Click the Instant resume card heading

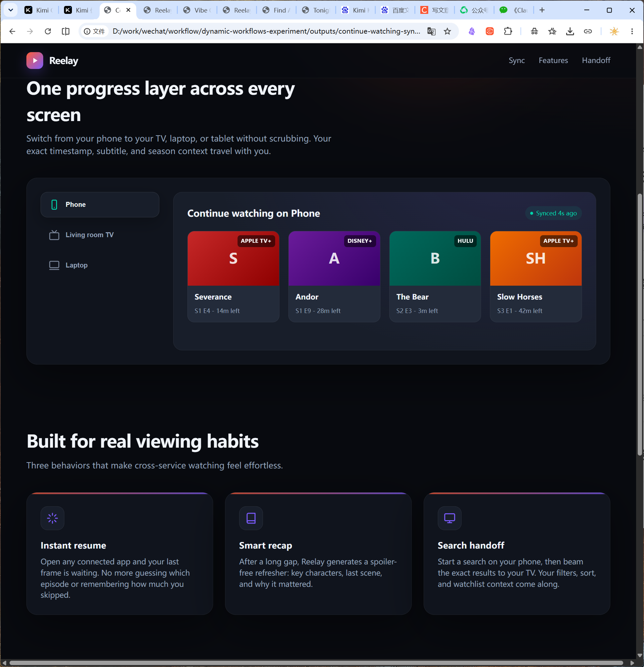(74, 545)
